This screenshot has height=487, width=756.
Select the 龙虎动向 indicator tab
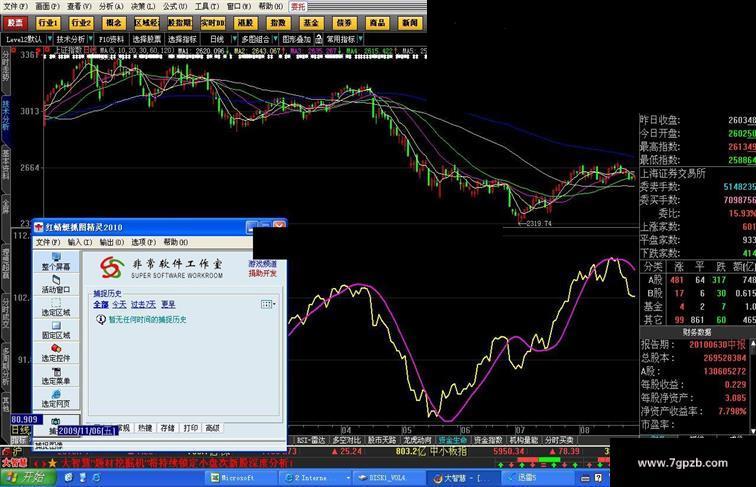[x=417, y=440]
